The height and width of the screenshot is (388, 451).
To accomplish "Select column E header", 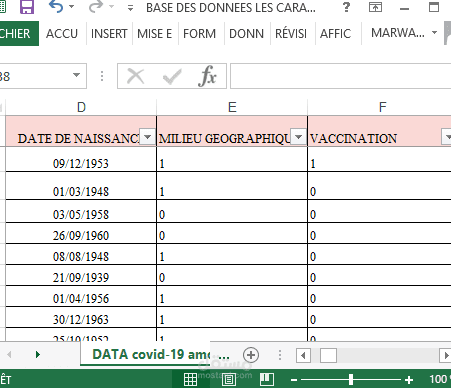I will click(x=232, y=107).
